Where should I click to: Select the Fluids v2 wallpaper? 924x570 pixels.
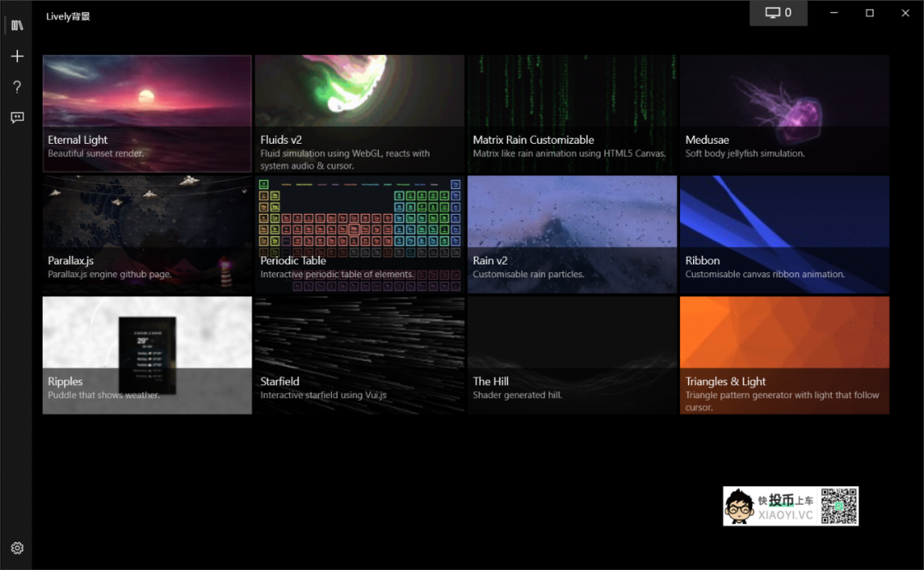[359, 114]
